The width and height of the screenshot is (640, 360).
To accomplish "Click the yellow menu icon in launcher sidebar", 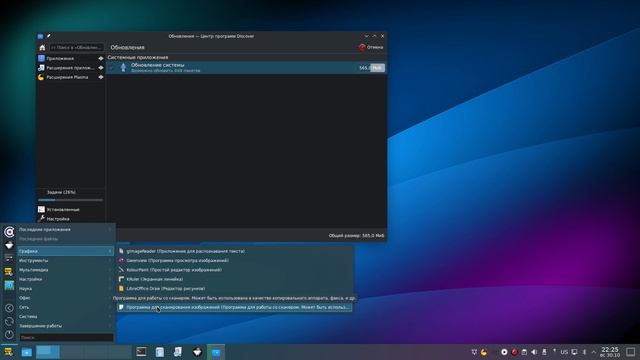I will coord(9,271).
